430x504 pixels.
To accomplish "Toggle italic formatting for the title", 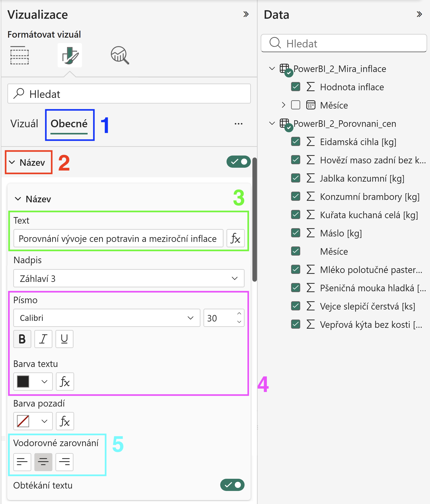I will (43, 339).
